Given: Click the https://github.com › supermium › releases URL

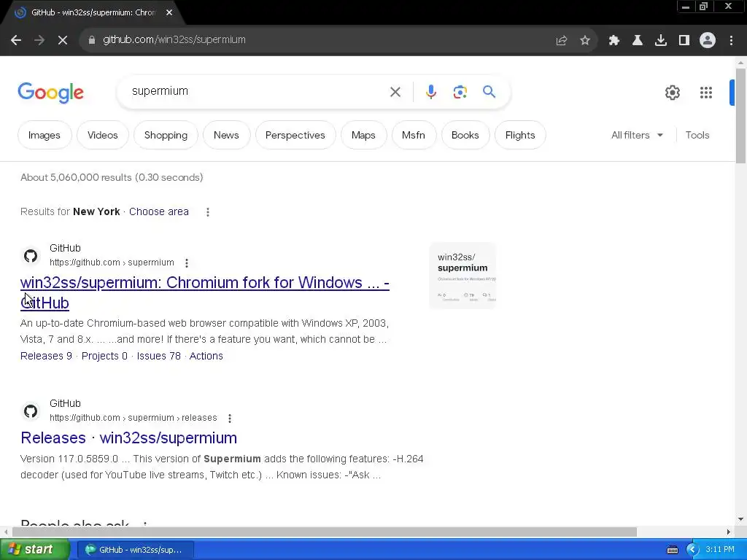Looking at the screenshot, I should click(x=133, y=418).
